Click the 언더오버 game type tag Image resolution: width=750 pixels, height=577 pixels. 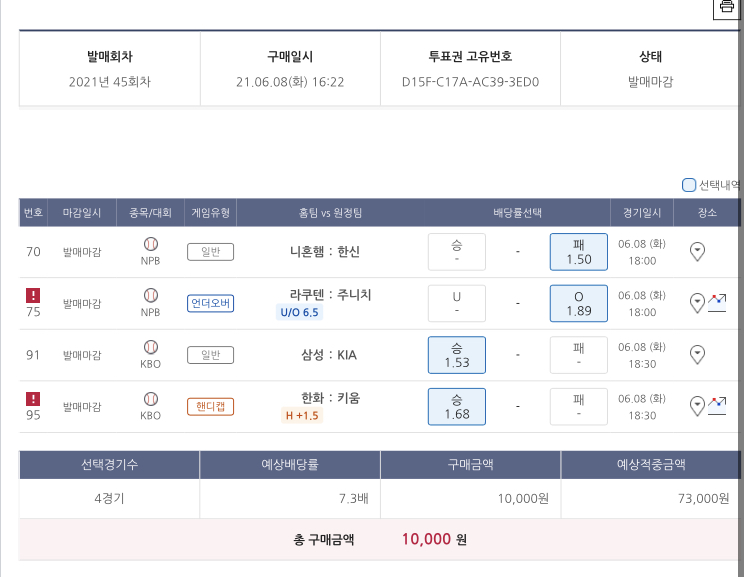click(x=210, y=303)
